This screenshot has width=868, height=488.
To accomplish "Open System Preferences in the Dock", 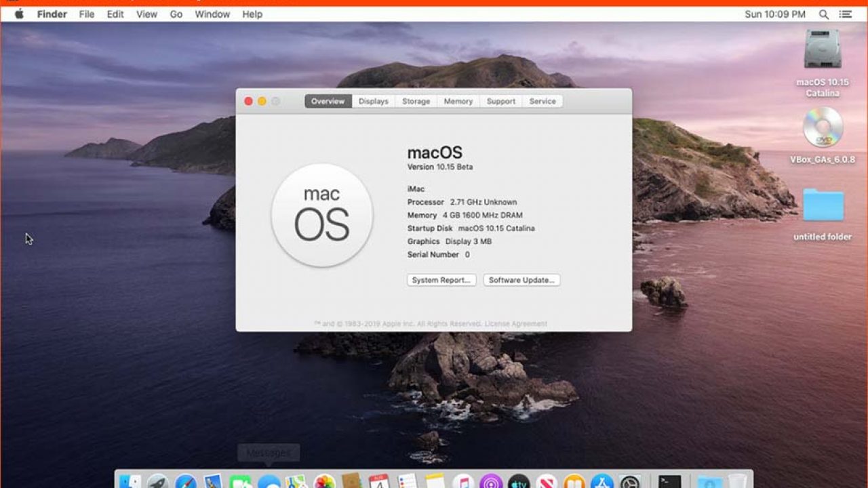I will pos(630,482).
